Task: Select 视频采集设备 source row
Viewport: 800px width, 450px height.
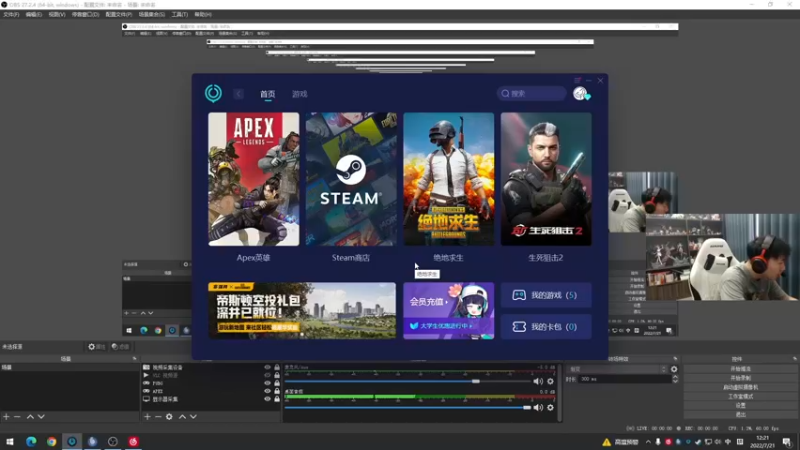Action: (211, 367)
